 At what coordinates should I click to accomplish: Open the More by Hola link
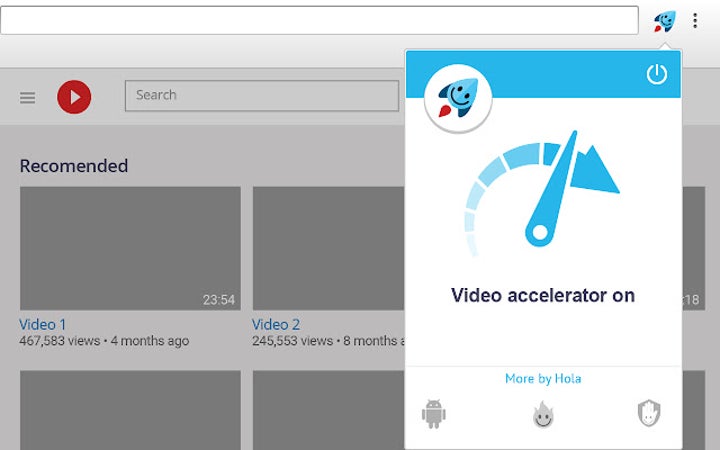pyautogui.click(x=543, y=379)
